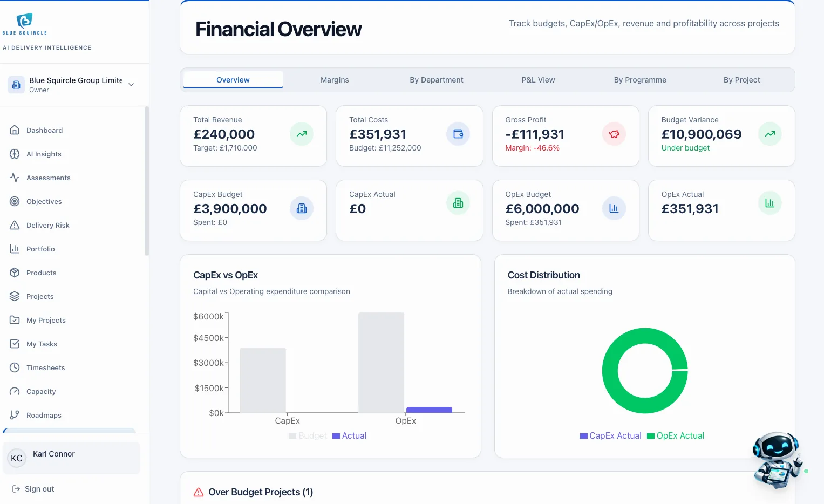Click the Blue Squircle logo

point(25,24)
